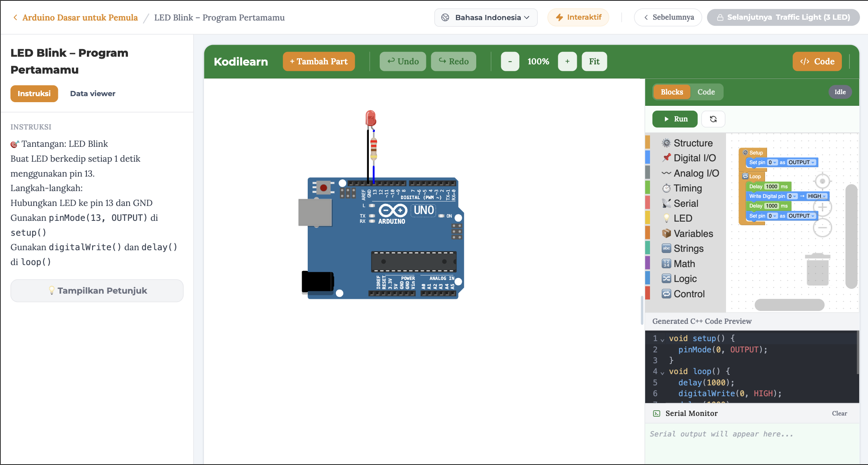
Task: Open pin dropdown in Loop's last Set pin block
Action: point(772,216)
